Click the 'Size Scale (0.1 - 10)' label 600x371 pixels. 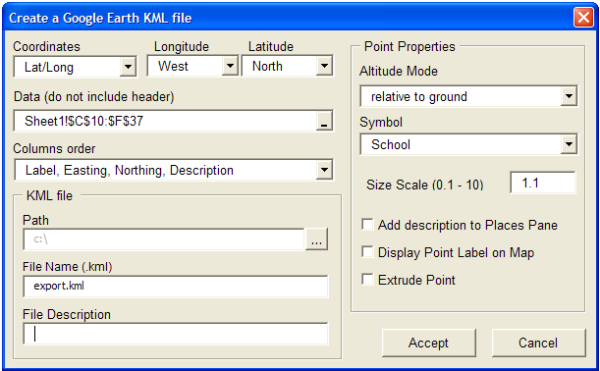coord(425,185)
